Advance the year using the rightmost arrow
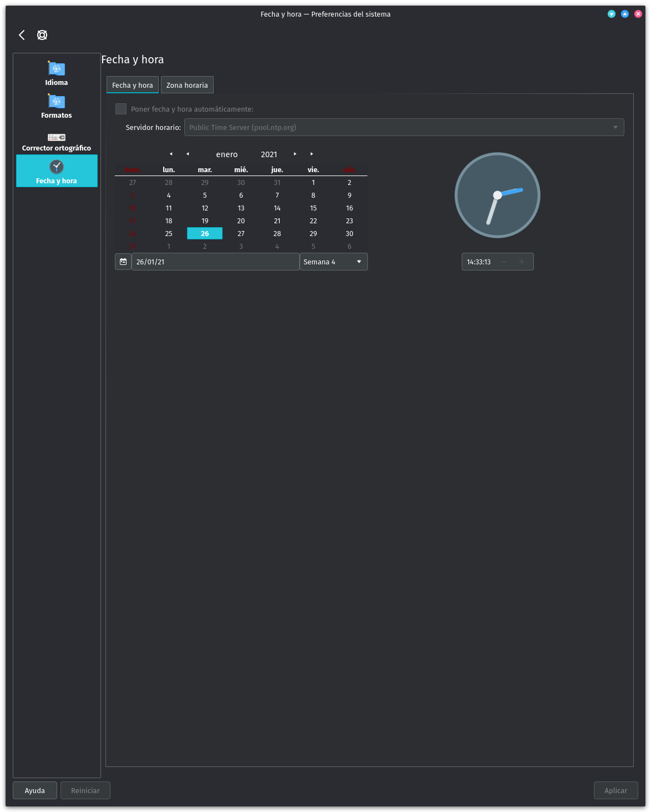This screenshot has height=812, width=651. (311, 154)
